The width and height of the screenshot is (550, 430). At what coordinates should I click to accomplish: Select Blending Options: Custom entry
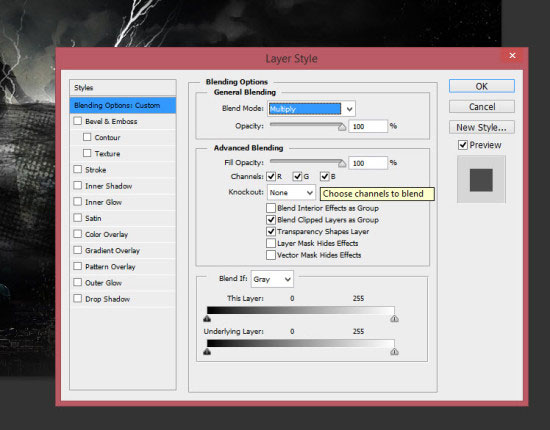(x=123, y=105)
